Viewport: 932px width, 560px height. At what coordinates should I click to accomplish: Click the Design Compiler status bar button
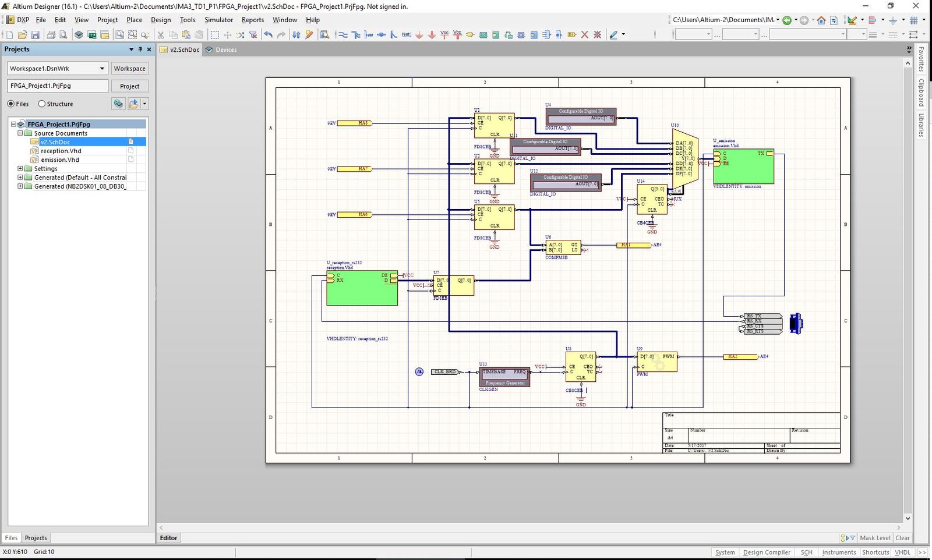(766, 552)
